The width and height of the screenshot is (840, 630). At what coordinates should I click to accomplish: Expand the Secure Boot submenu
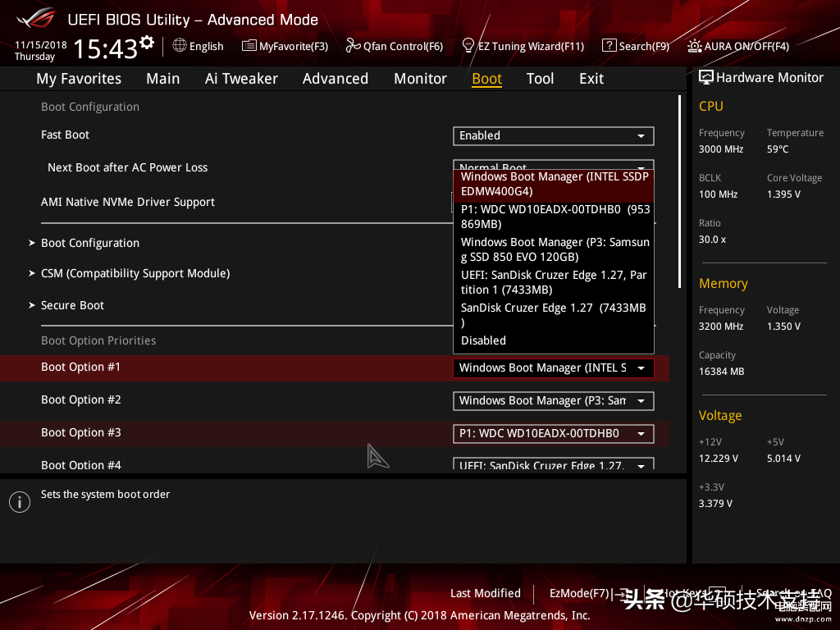[72, 305]
